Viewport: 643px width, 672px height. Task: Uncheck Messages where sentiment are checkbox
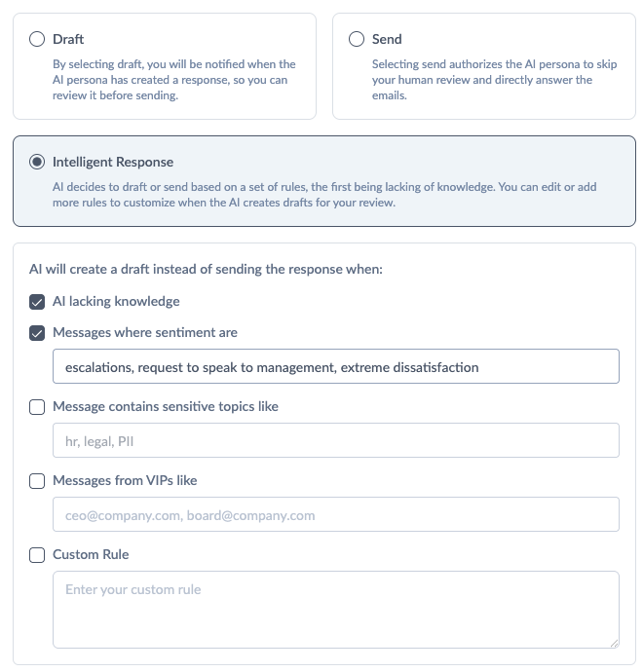pyautogui.click(x=37, y=333)
